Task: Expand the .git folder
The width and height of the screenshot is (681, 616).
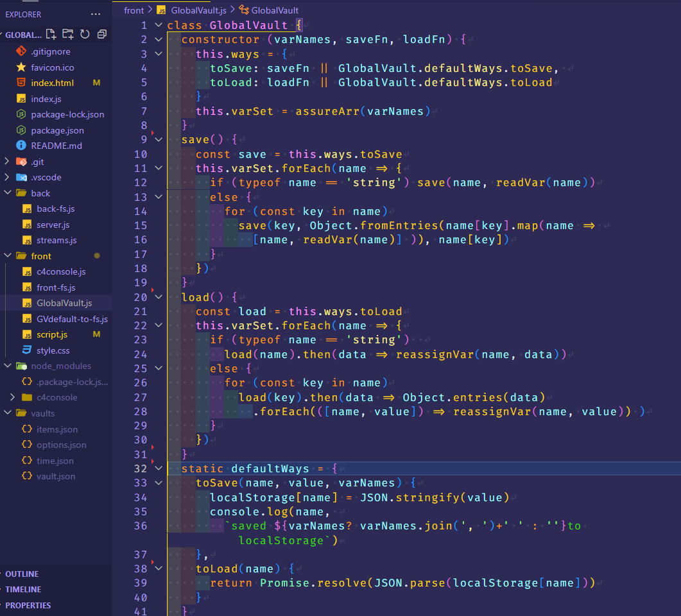Action: pos(7,162)
